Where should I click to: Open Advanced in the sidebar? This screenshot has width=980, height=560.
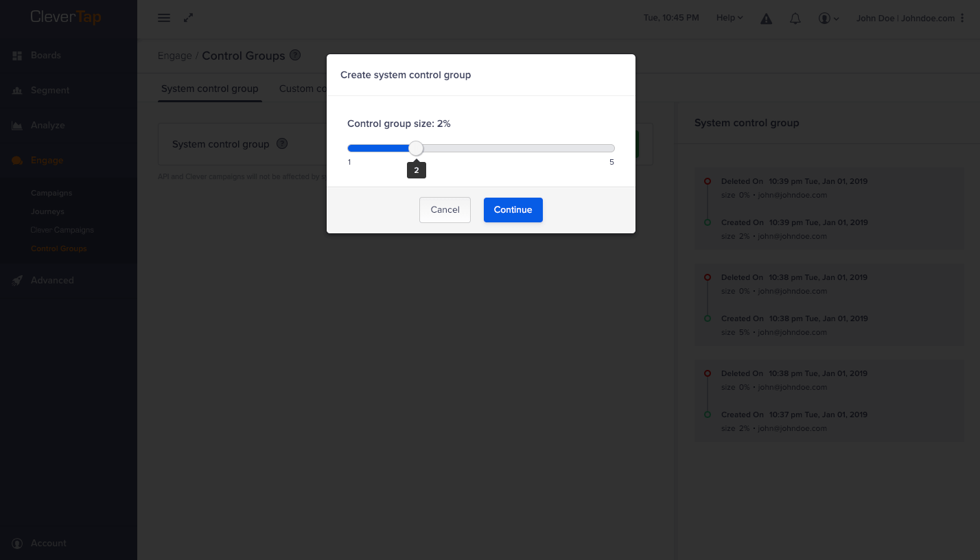52,281
